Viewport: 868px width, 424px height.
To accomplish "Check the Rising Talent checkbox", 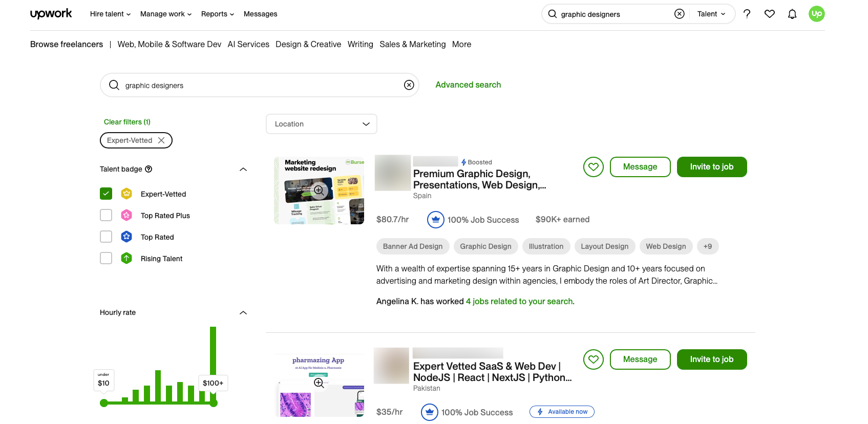I will (x=106, y=258).
